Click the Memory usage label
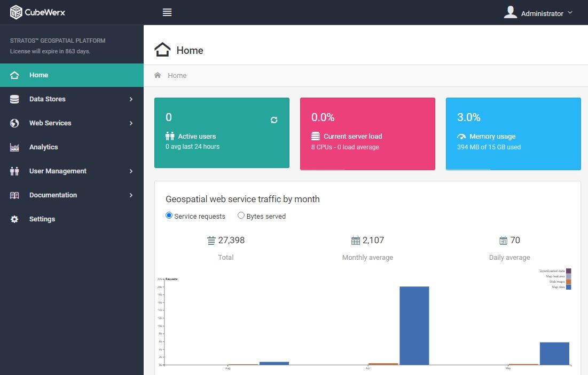Viewport: 588px width, 375px height. tap(492, 137)
